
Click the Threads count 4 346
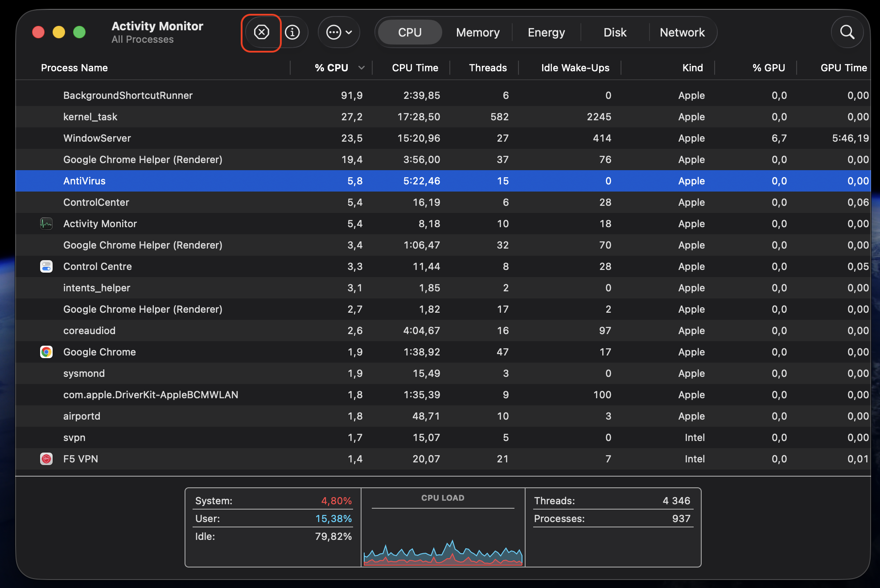(676, 501)
